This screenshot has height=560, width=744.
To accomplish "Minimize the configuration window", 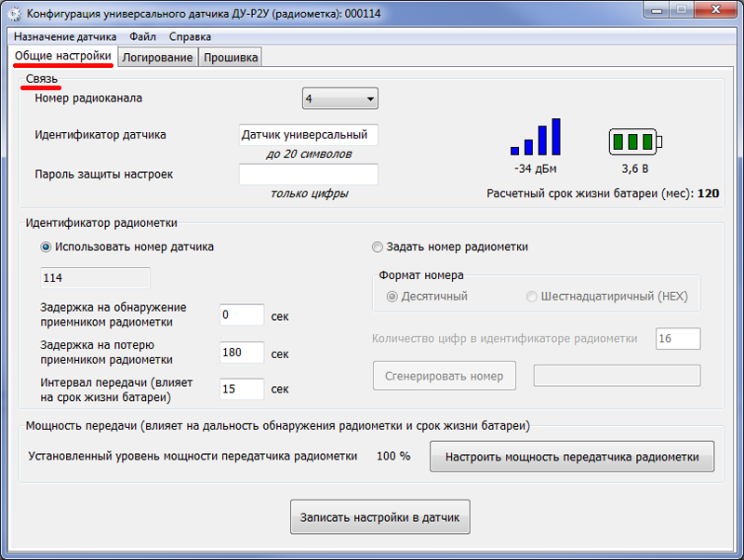I will click(x=657, y=10).
